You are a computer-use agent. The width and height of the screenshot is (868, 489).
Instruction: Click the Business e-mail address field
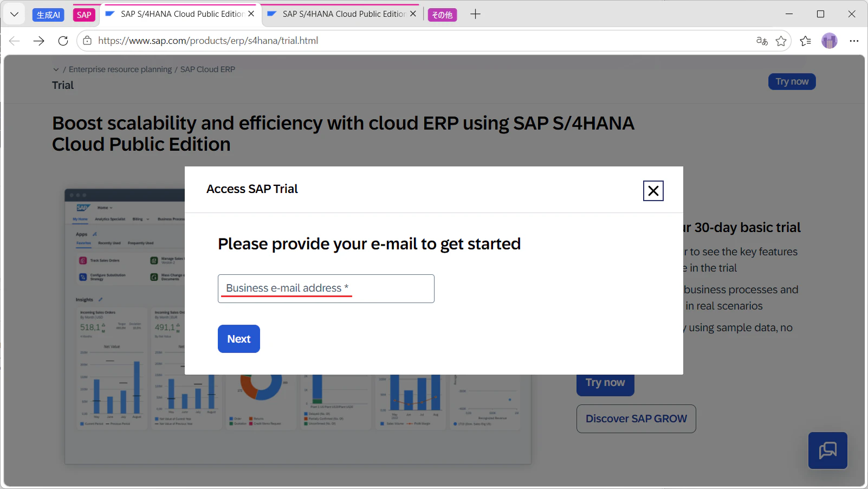point(326,288)
